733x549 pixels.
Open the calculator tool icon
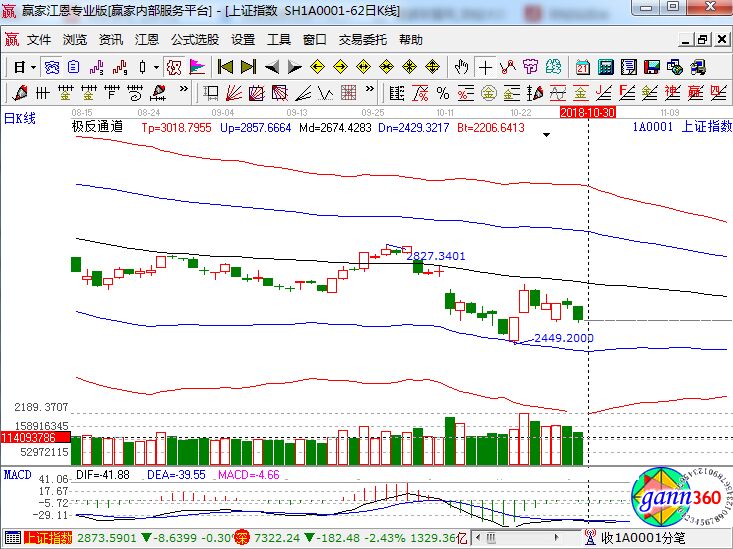click(605, 67)
